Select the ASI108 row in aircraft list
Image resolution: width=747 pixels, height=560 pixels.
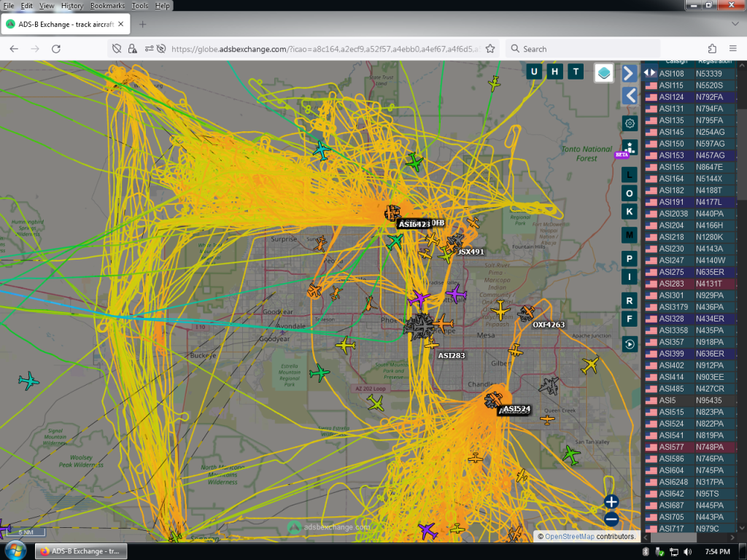point(690,74)
